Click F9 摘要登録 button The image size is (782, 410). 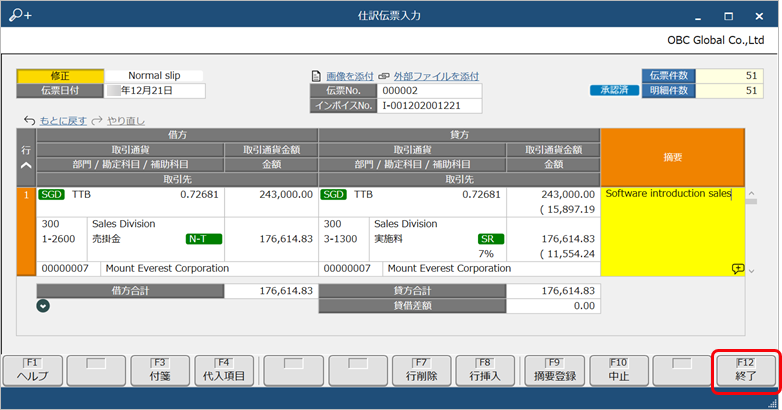point(555,370)
